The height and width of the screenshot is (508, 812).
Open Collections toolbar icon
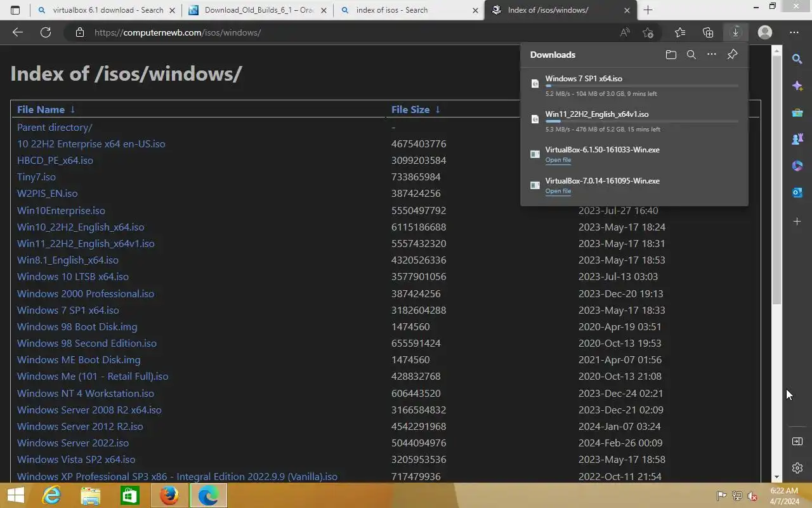[x=708, y=32]
